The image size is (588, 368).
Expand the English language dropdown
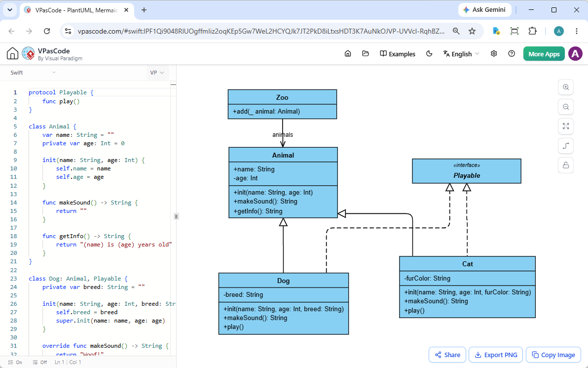(461, 54)
